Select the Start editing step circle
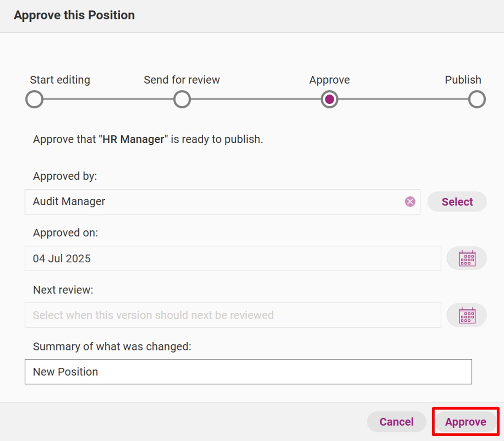The image size is (504, 441). pos(34,99)
